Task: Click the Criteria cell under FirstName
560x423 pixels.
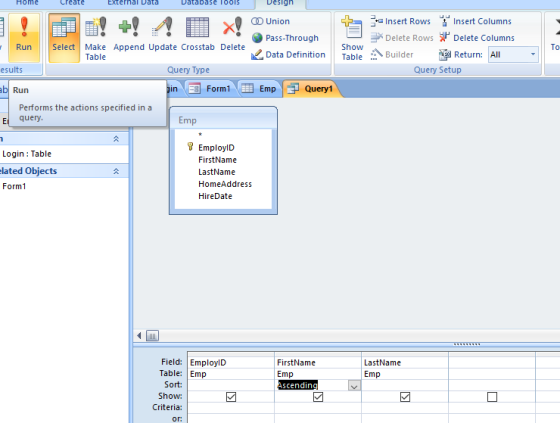Action: coord(318,408)
